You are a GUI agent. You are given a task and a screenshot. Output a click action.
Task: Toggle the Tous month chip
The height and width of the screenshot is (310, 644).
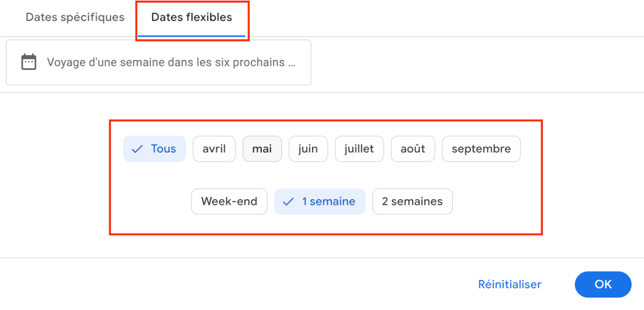pyautogui.click(x=155, y=149)
